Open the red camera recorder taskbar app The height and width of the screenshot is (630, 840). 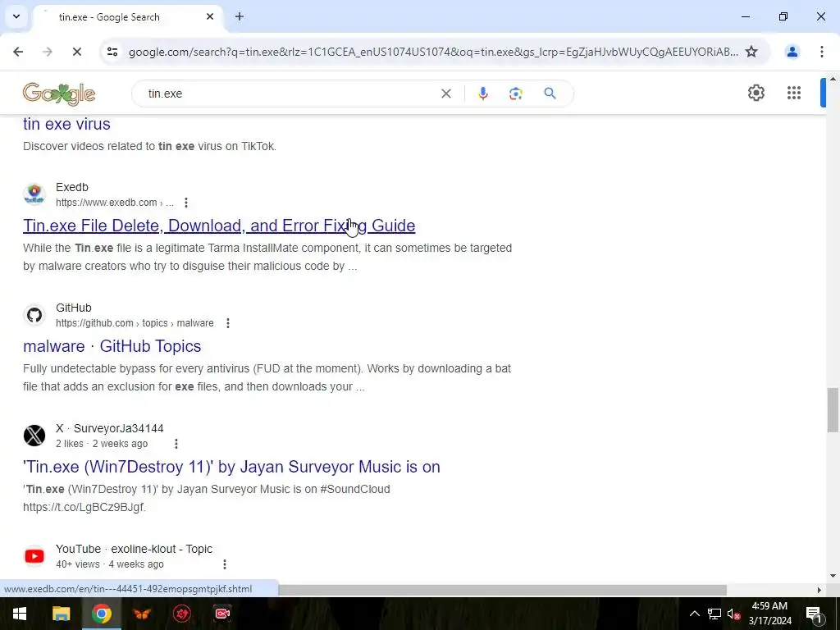pyautogui.click(x=223, y=614)
